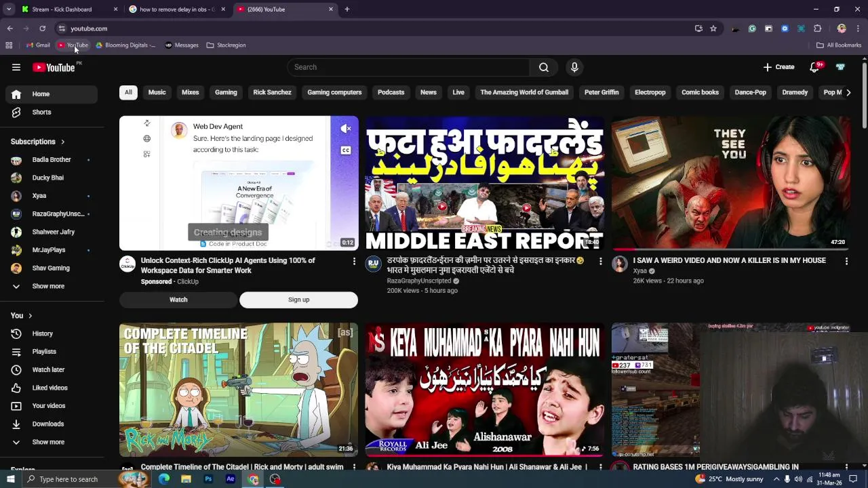The height and width of the screenshot is (488, 868).
Task: Open After Effects from the taskbar
Action: tap(231, 479)
